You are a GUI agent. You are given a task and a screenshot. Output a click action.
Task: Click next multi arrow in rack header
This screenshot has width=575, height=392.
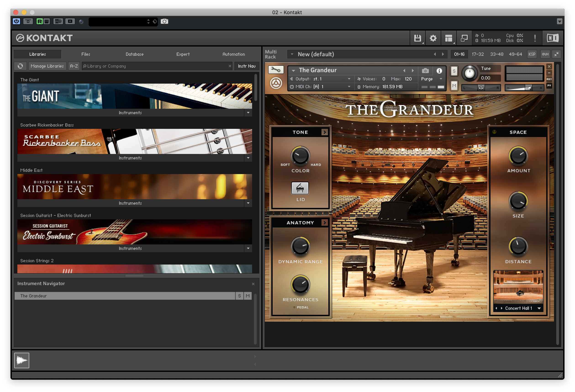(x=443, y=54)
